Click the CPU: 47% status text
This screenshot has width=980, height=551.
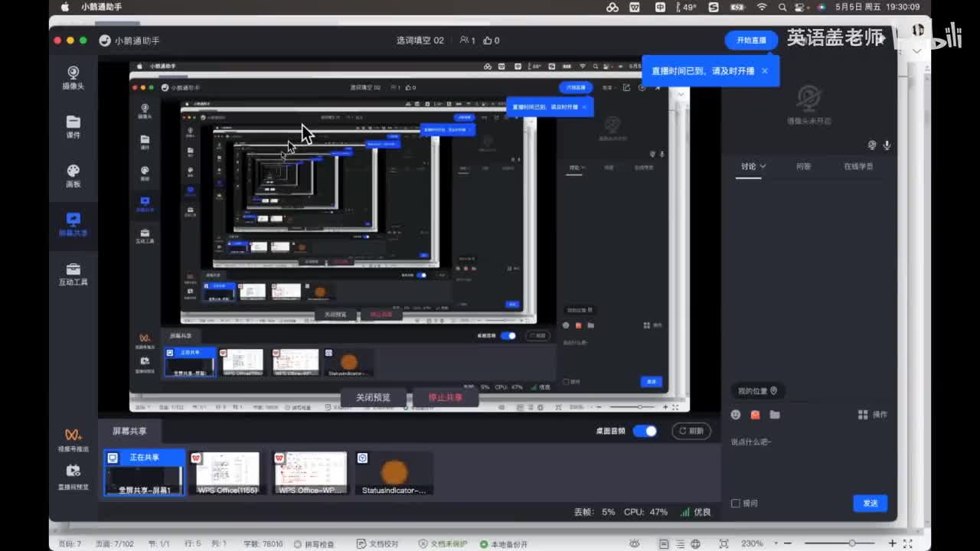coord(645,512)
